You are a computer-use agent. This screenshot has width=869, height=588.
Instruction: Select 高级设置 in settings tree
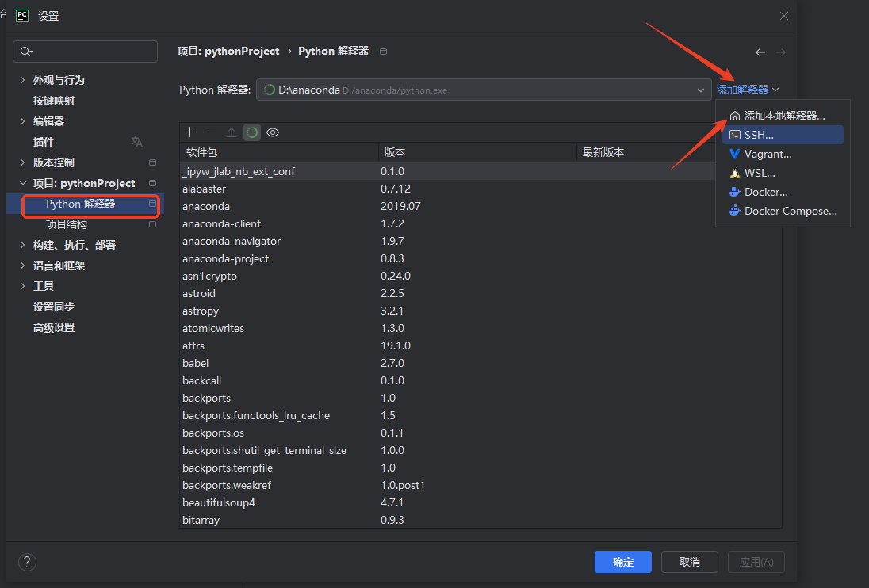click(54, 328)
